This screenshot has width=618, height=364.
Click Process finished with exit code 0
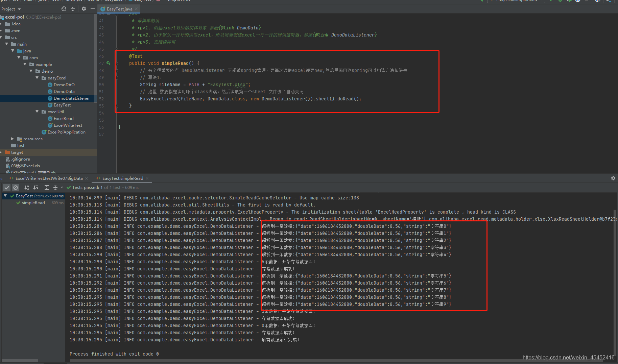coord(114,354)
